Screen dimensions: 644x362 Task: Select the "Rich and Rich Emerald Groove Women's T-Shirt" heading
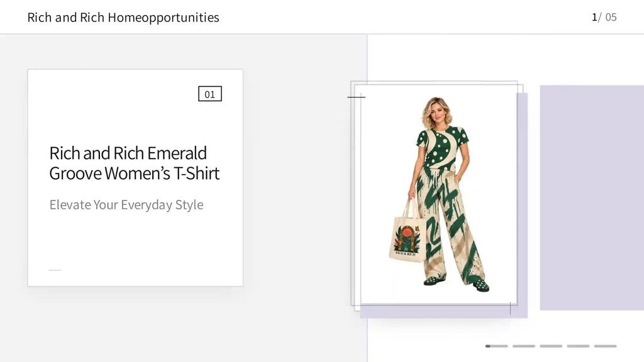[135, 163]
